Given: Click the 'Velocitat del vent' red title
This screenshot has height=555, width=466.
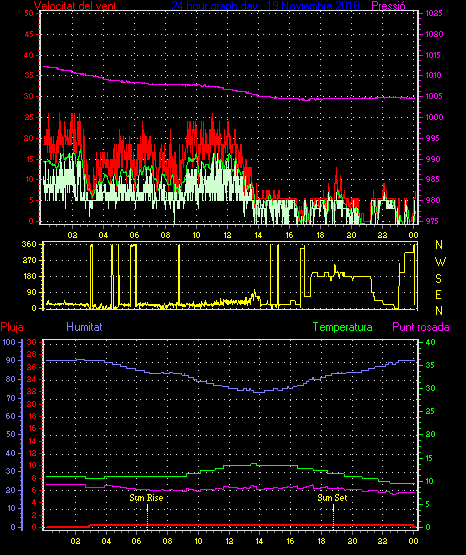Looking at the screenshot, I should tap(75, 6).
